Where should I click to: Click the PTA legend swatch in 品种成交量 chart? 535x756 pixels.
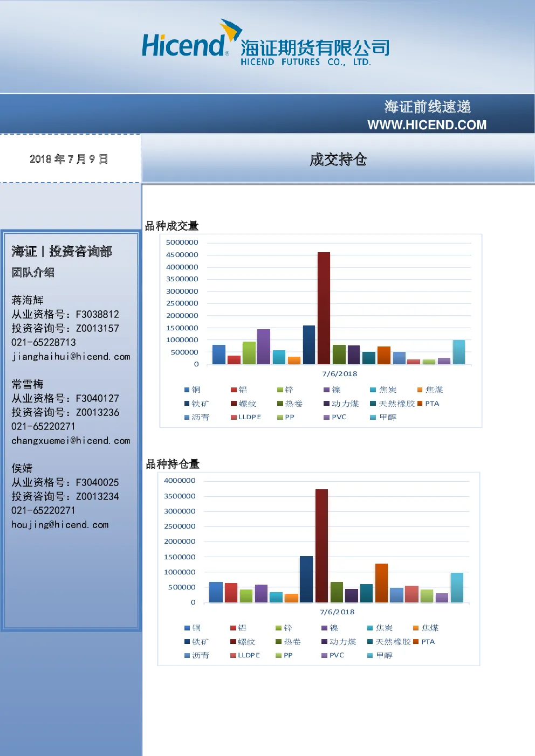pyautogui.click(x=420, y=404)
